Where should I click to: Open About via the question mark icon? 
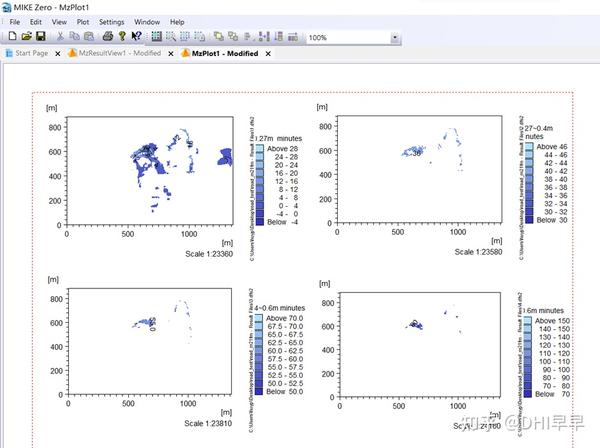[x=122, y=36]
